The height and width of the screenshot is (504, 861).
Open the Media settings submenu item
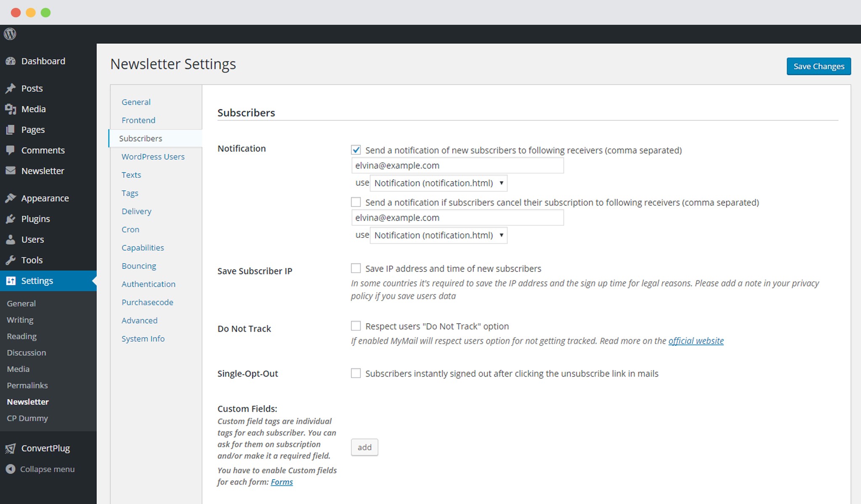coord(18,369)
